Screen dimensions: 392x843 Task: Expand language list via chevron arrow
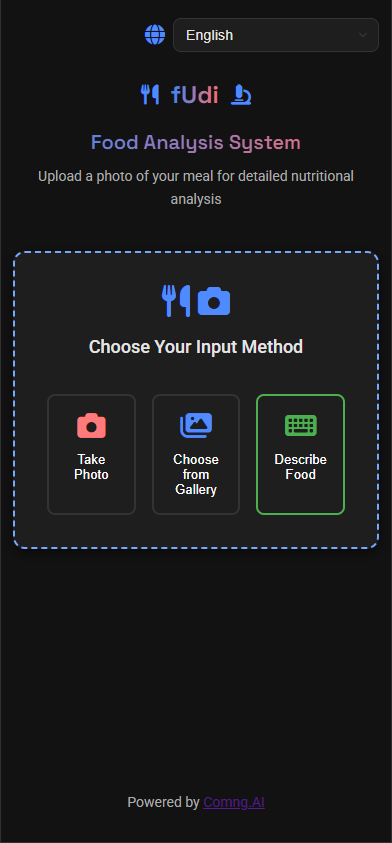(x=363, y=35)
